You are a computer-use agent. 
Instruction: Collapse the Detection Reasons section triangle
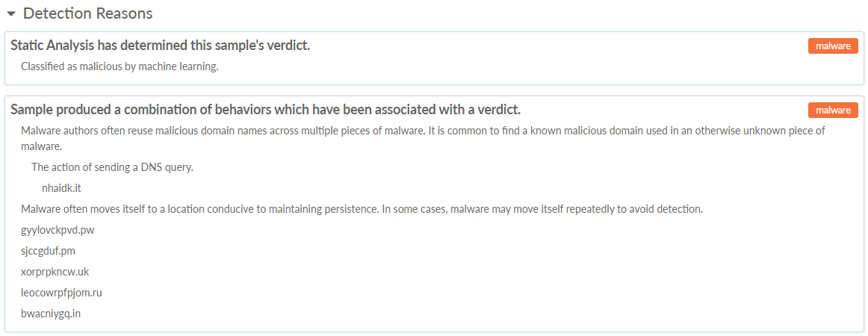(x=11, y=14)
